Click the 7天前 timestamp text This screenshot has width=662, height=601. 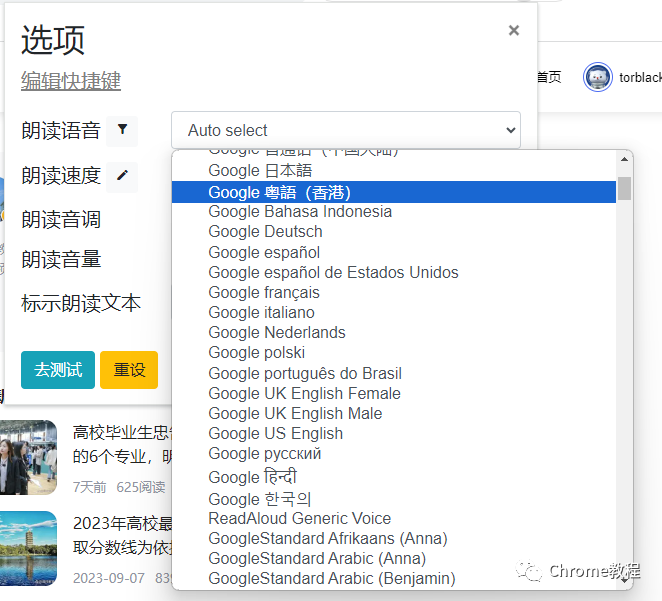[x=90, y=487]
